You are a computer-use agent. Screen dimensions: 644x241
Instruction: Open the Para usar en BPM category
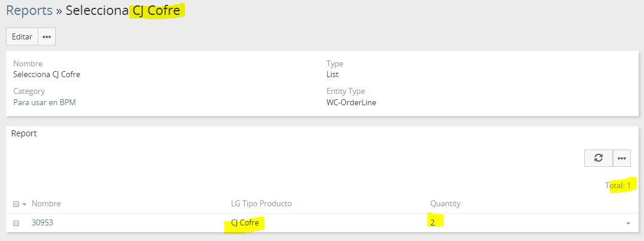pos(44,102)
